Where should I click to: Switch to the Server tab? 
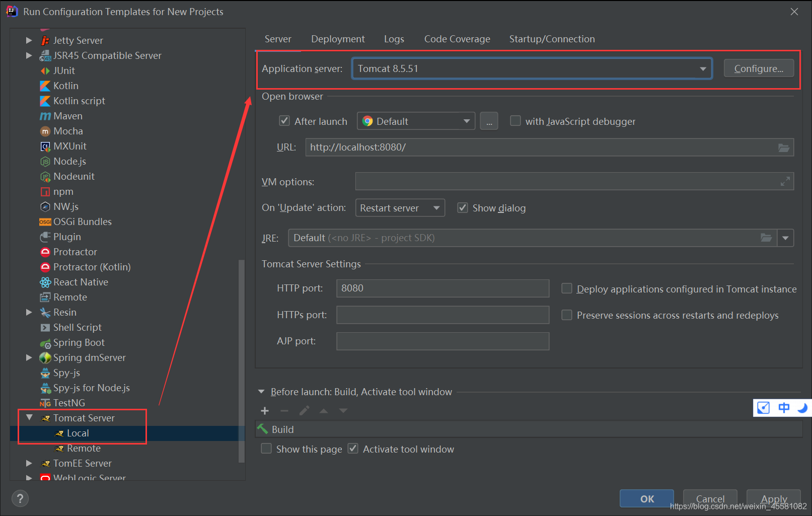tap(278, 39)
